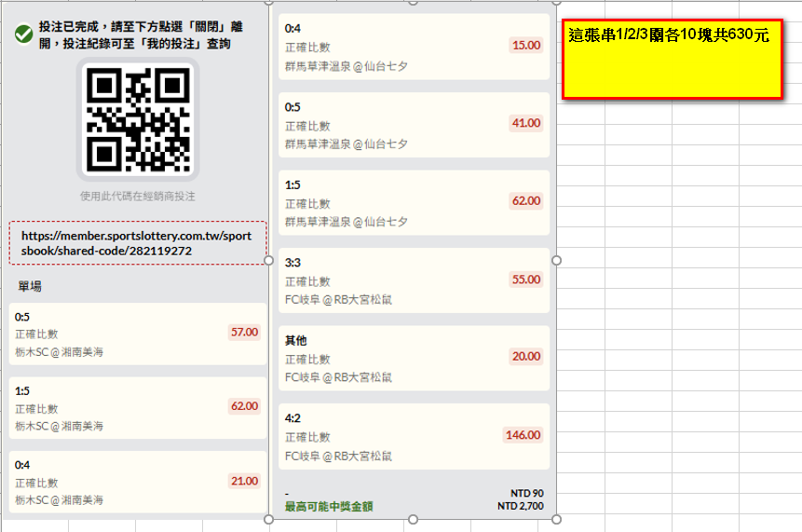Click the 62.00 odds for 栃木SC 1:5

(x=244, y=406)
